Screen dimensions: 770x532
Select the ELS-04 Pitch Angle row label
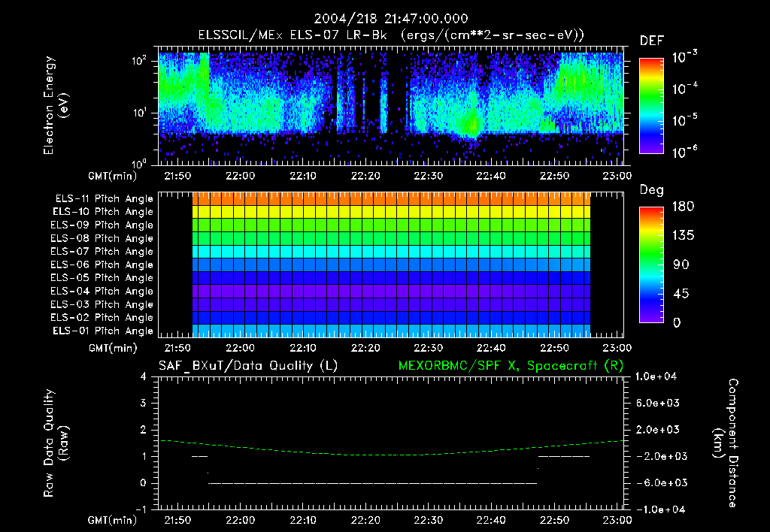coord(102,292)
